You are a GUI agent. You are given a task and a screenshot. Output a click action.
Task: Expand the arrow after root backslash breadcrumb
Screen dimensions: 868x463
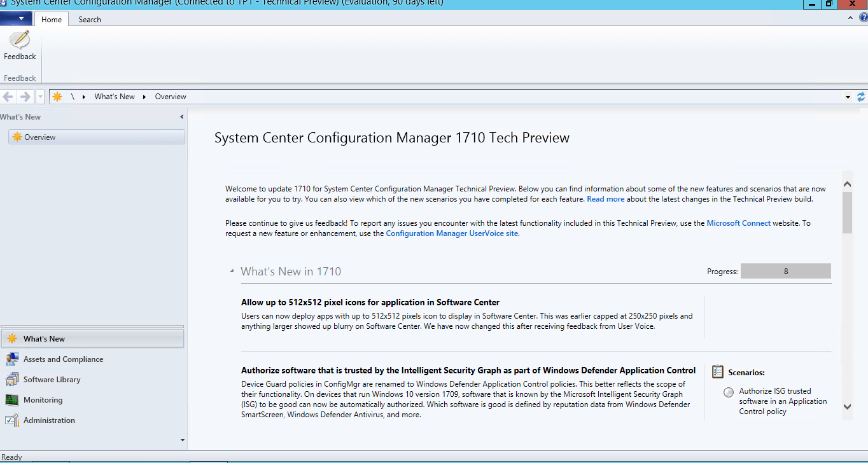tap(84, 97)
